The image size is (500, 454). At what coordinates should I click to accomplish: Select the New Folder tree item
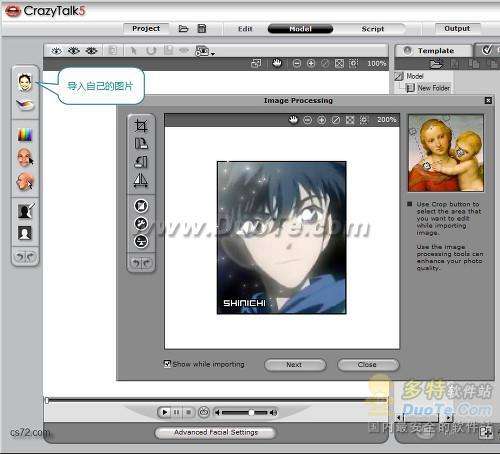[434, 88]
